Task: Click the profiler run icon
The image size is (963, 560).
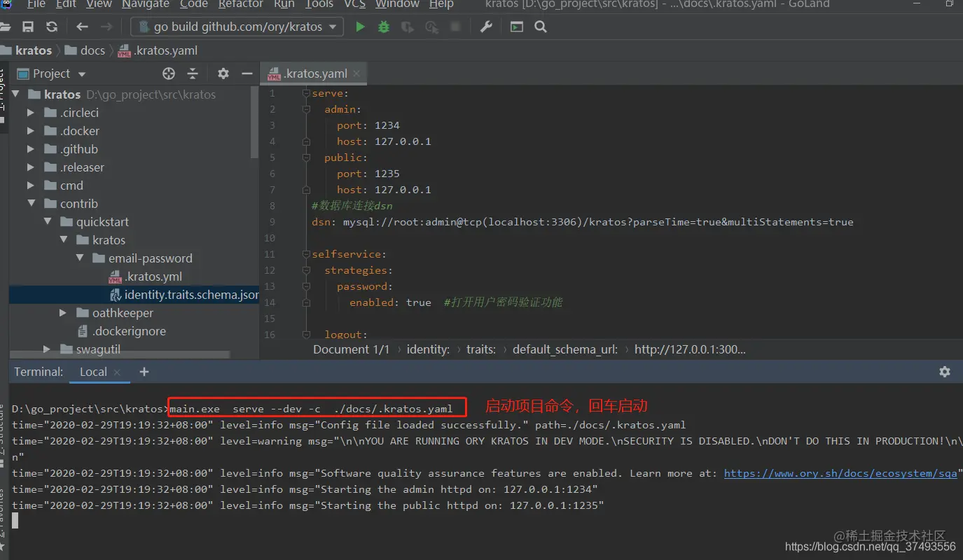Action: [431, 27]
